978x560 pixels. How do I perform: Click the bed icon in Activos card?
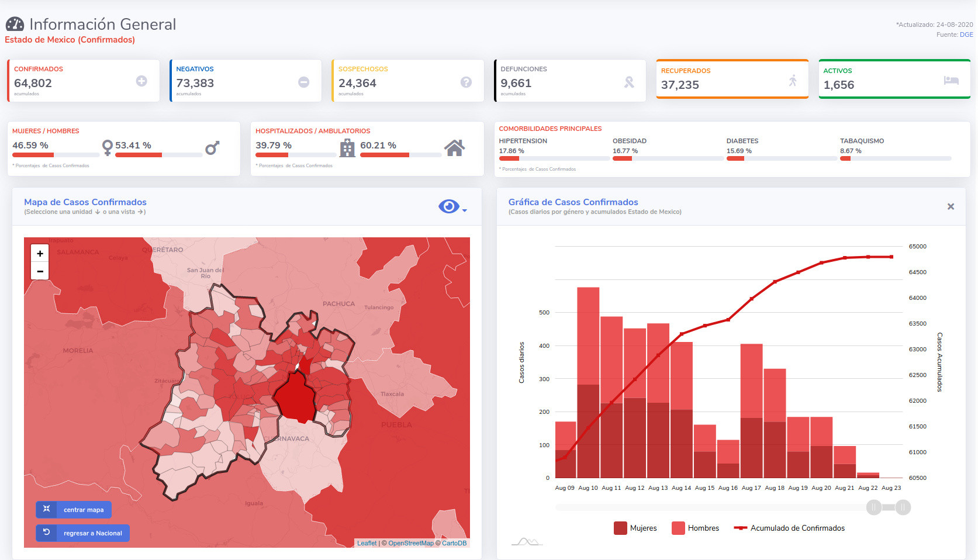(951, 80)
